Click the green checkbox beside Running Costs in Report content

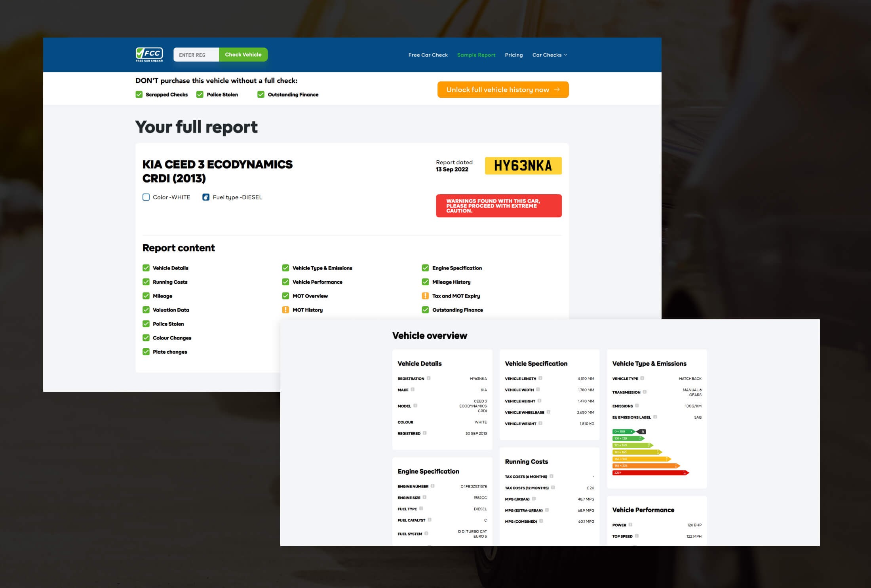146,282
